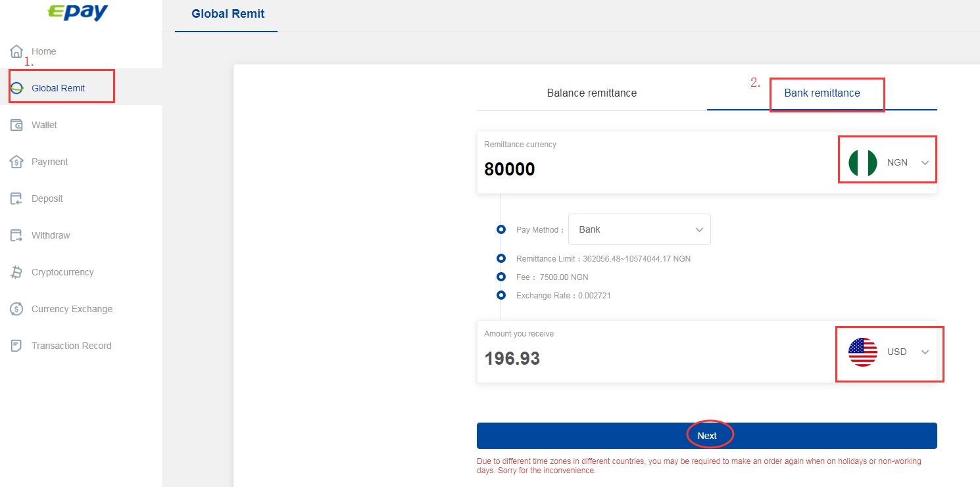This screenshot has width=980, height=487.
Task: Click the Withdraw icon in sidebar
Action: coord(17,235)
